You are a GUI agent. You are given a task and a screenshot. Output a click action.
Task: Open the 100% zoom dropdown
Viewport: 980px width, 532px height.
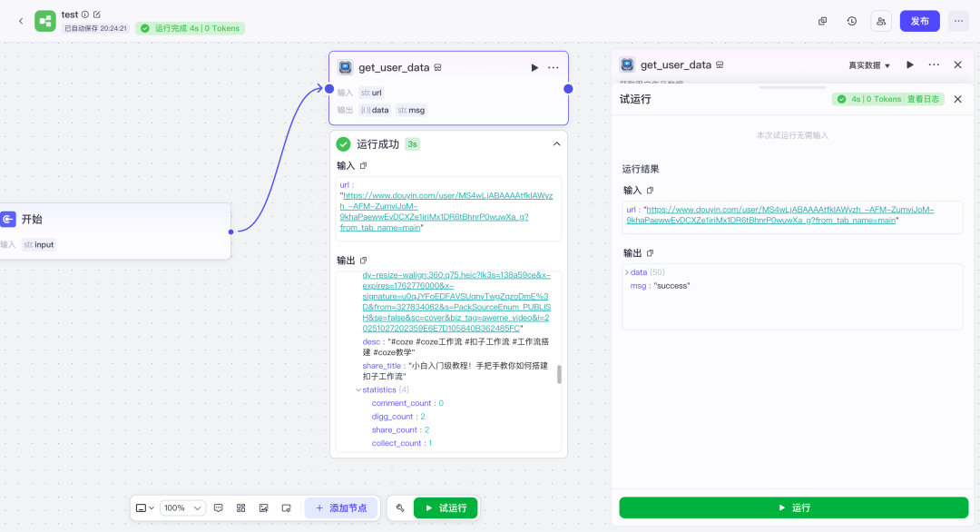[x=184, y=508]
